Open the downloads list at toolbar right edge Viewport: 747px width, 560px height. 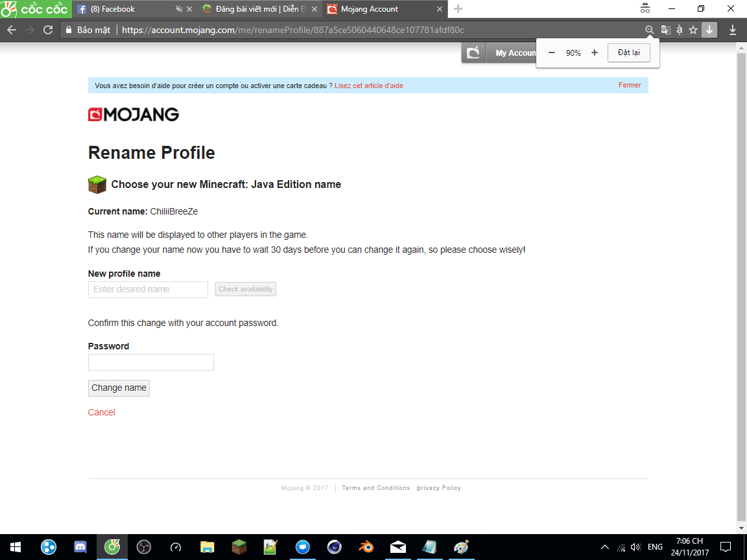[x=733, y=30]
